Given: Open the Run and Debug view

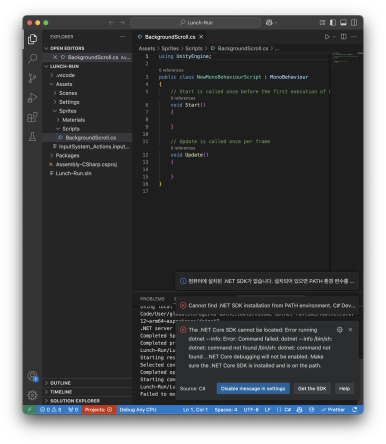Looking at the screenshot, I should pos(32,98).
